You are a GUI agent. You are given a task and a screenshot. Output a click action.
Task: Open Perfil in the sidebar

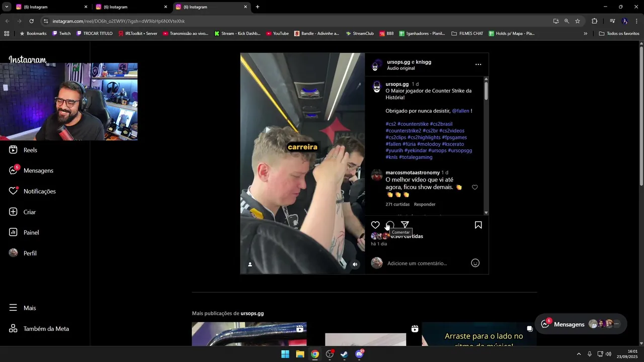23,253
